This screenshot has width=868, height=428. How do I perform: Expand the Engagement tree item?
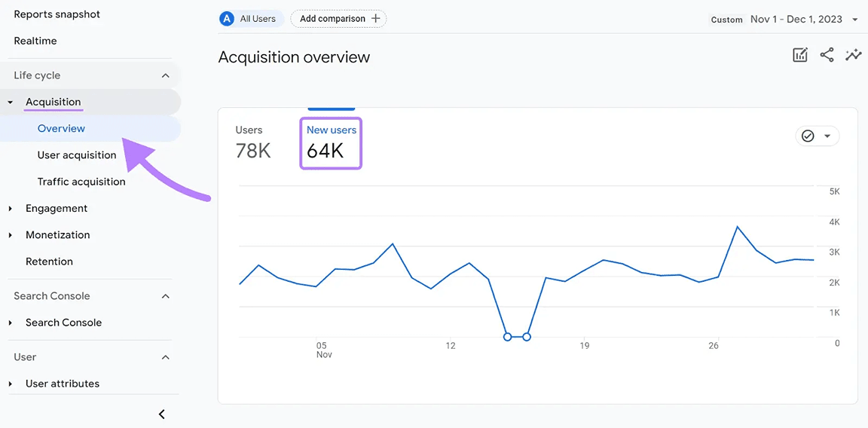tap(11, 209)
